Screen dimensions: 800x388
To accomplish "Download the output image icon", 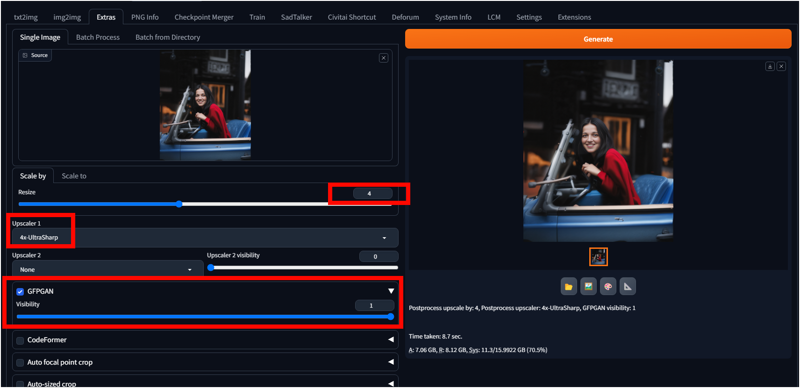I will 770,66.
